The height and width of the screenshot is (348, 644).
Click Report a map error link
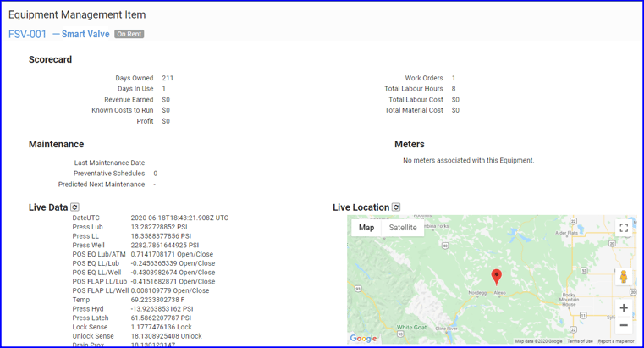616,341
